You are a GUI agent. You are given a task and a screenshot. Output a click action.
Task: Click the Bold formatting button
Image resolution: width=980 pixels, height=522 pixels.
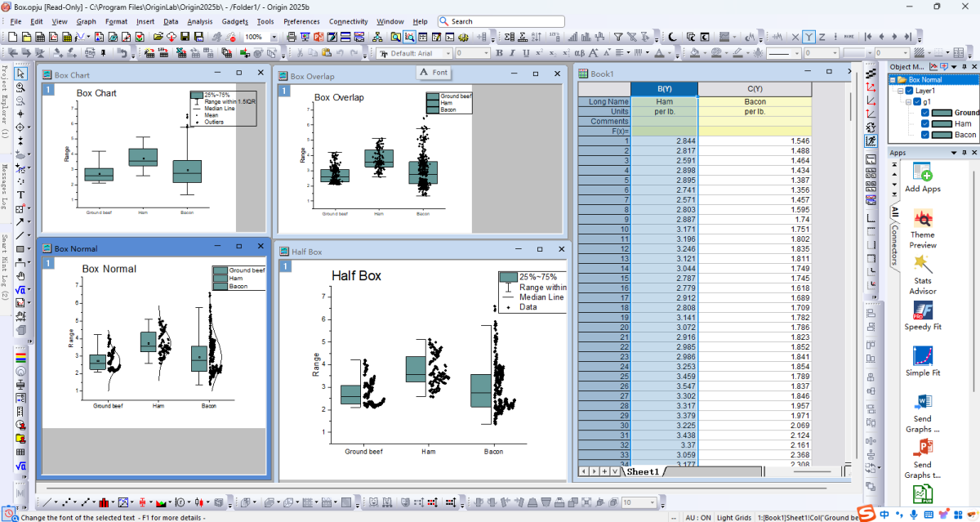[x=500, y=53]
